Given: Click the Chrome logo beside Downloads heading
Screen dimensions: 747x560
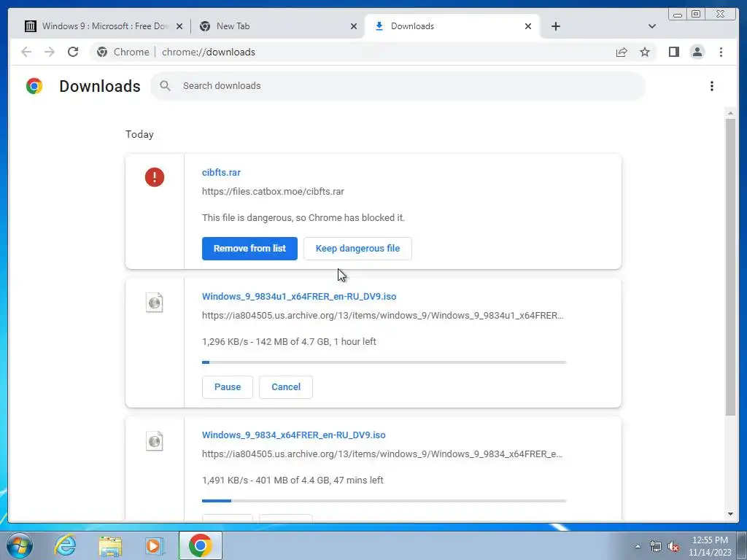Looking at the screenshot, I should point(34,86).
